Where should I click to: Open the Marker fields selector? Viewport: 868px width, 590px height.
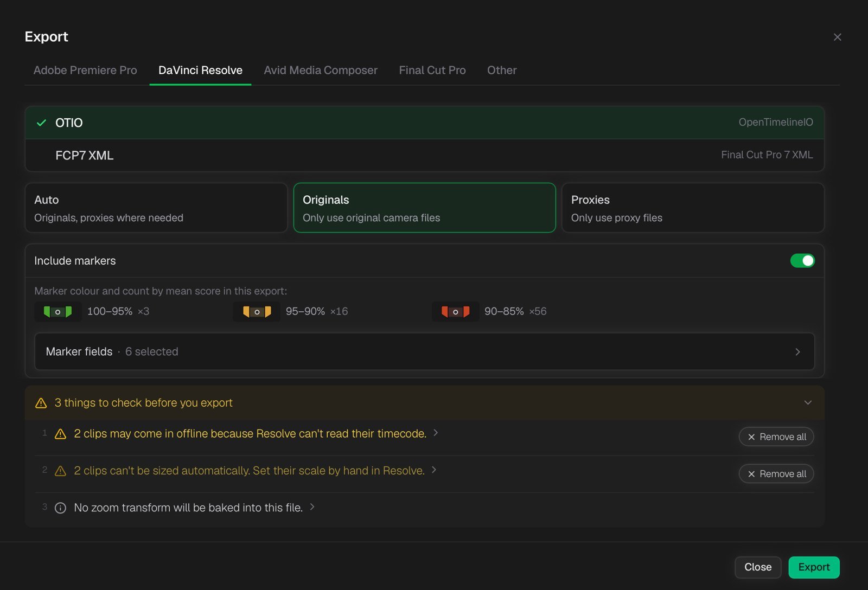[425, 351]
